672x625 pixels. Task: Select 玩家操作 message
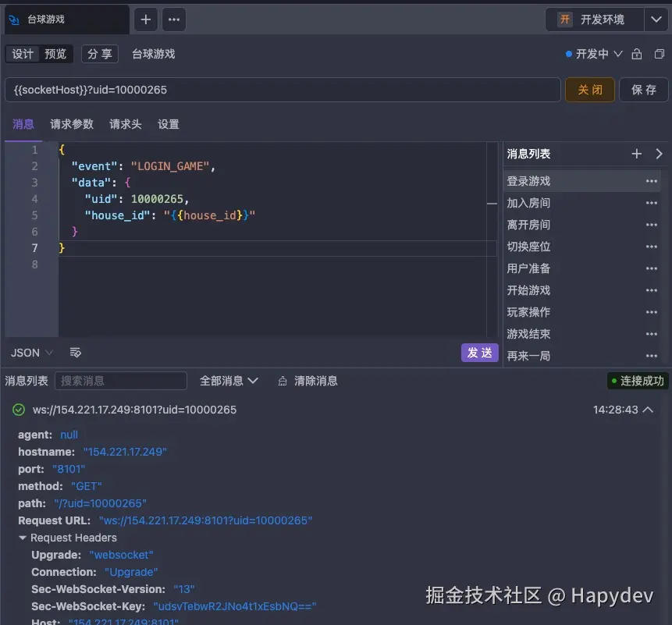582,312
